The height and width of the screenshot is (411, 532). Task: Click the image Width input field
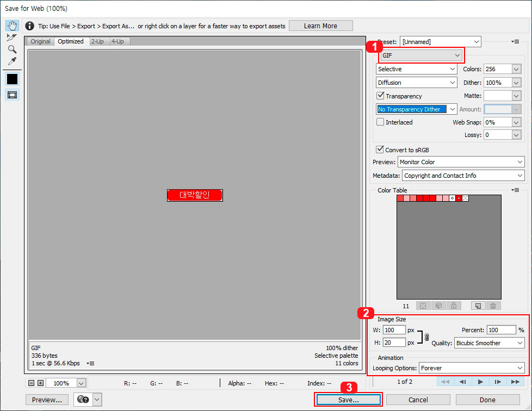[394, 330]
